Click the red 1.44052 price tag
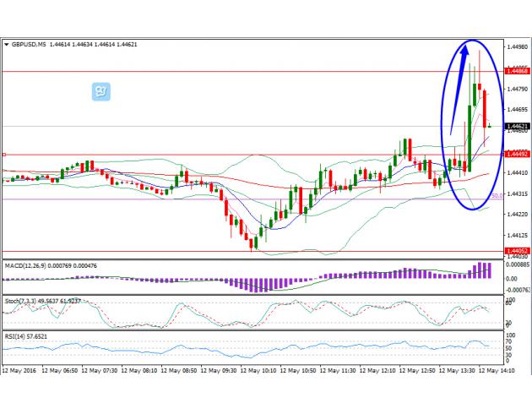 (516, 251)
